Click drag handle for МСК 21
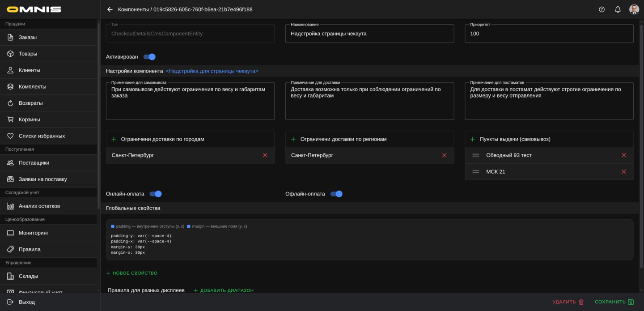The width and height of the screenshot is (644, 311). pyautogui.click(x=476, y=172)
